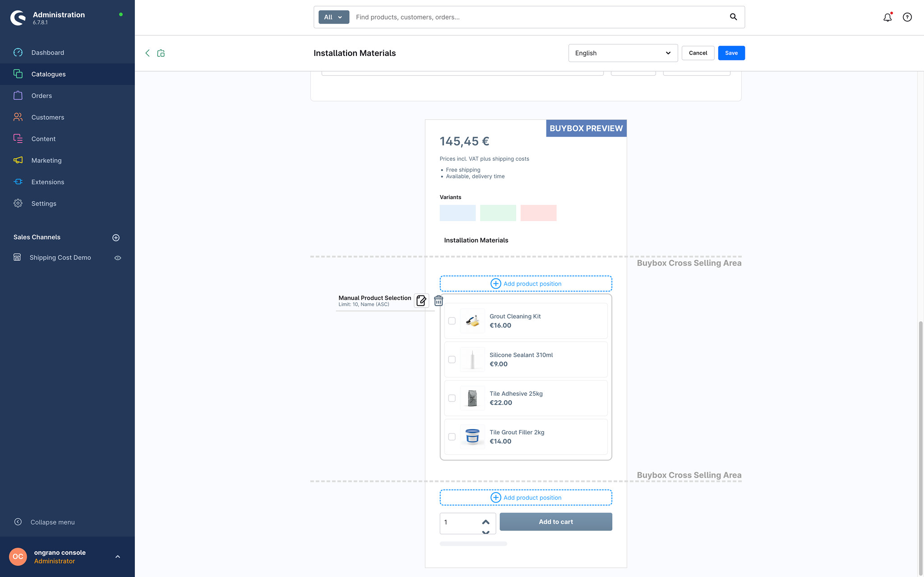Select the pink variant swatch
The height and width of the screenshot is (577, 924).
coord(538,213)
